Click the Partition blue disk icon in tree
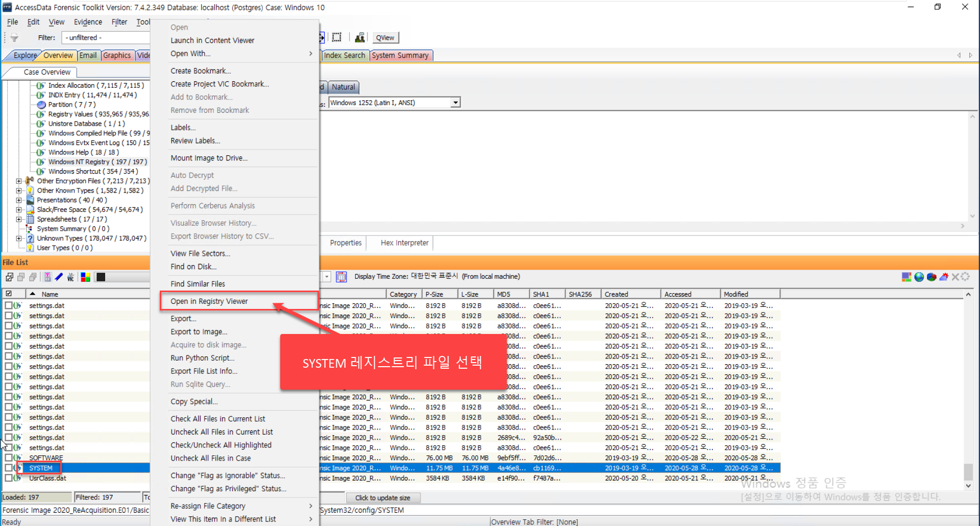 click(41, 105)
